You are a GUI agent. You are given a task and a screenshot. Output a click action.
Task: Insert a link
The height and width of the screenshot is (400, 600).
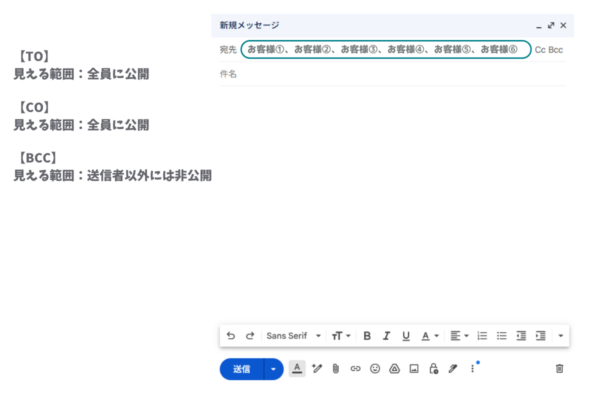tap(355, 369)
